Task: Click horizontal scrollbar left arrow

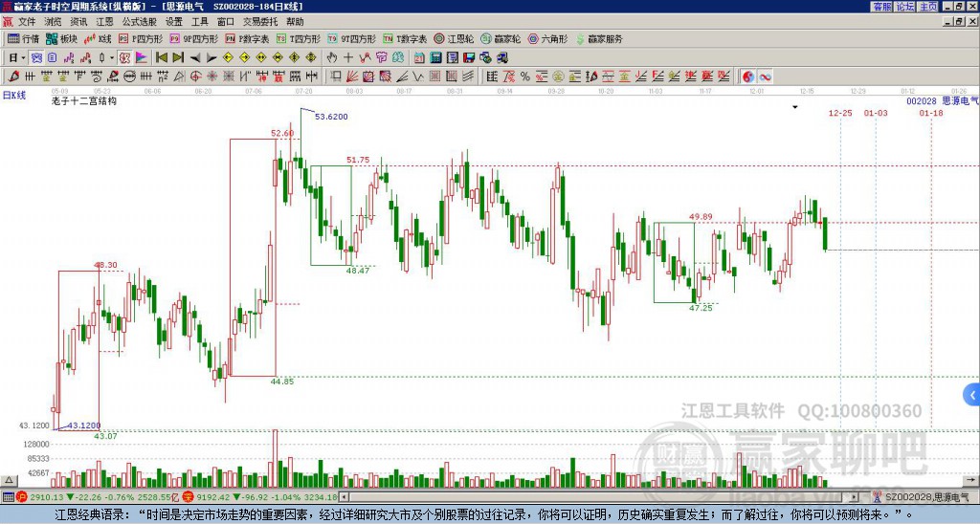Action: click(343, 497)
